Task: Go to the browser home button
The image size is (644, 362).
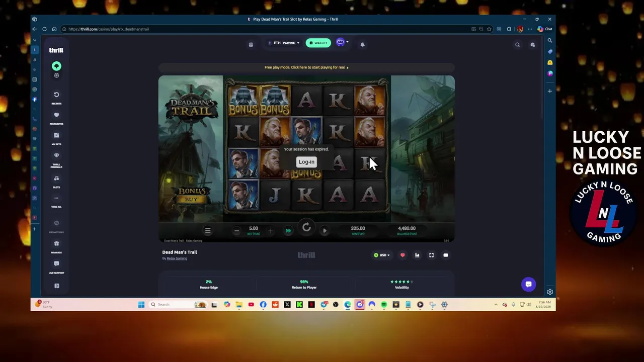Action: tap(54, 29)
